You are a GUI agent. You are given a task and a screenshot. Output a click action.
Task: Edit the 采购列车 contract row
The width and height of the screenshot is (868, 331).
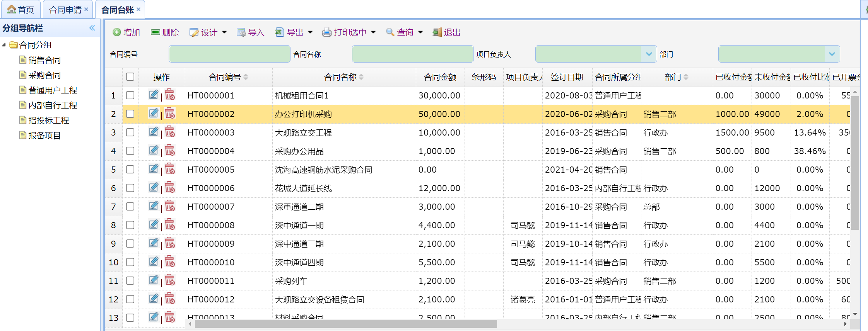point(154,280)
